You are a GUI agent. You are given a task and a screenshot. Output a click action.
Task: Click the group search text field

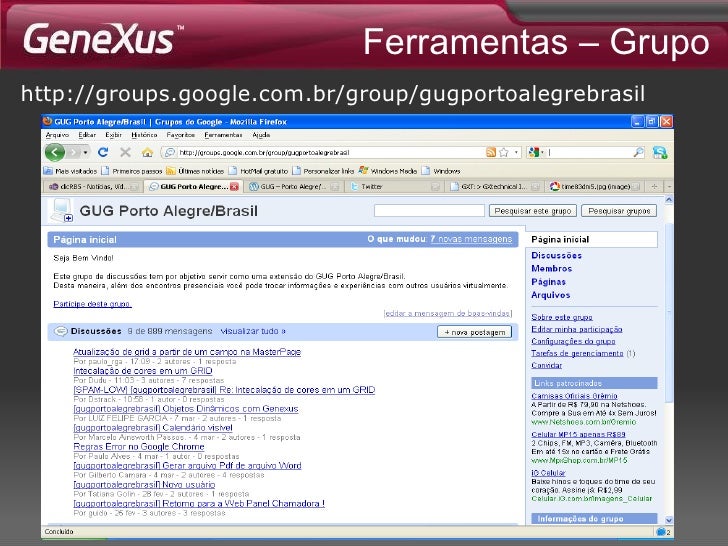(429, 211)
